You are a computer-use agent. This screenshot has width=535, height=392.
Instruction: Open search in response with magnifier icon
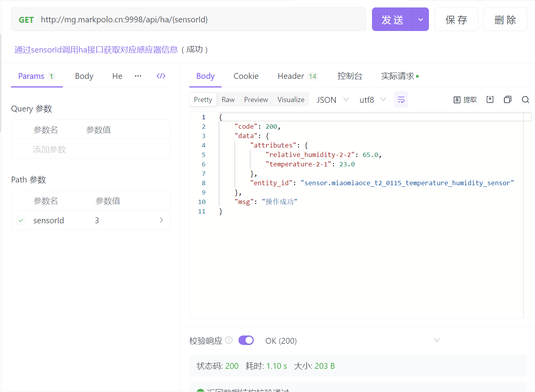pos(525,100)
